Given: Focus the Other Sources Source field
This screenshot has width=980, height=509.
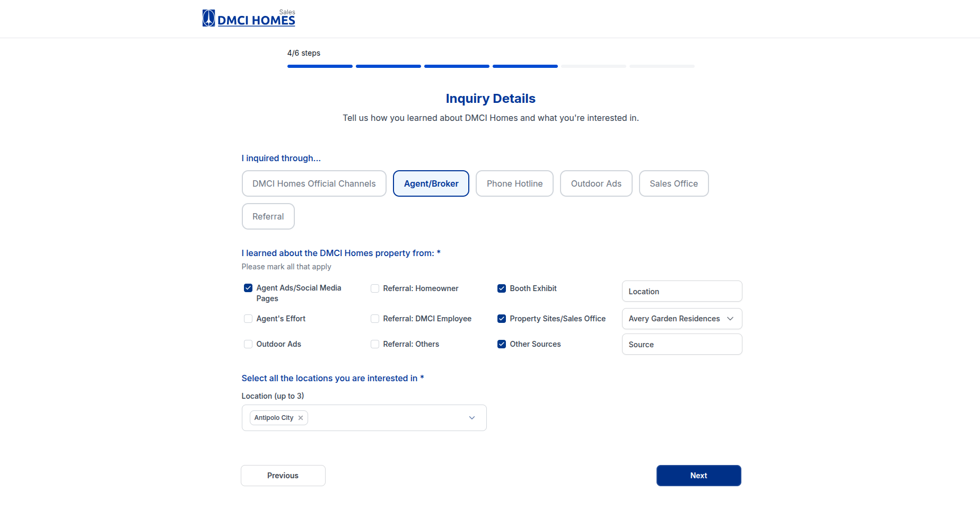Looking at the screenshot, I should point(682,344).
